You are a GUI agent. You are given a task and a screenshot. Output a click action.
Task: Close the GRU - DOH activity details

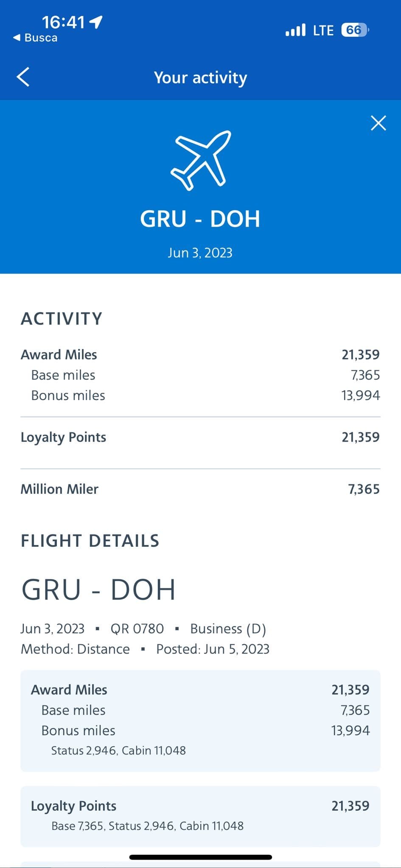point(378,123)
